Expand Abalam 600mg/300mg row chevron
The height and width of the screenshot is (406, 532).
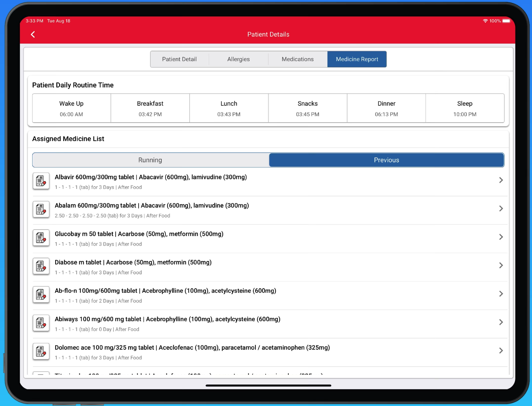click(x=501, y=209)
